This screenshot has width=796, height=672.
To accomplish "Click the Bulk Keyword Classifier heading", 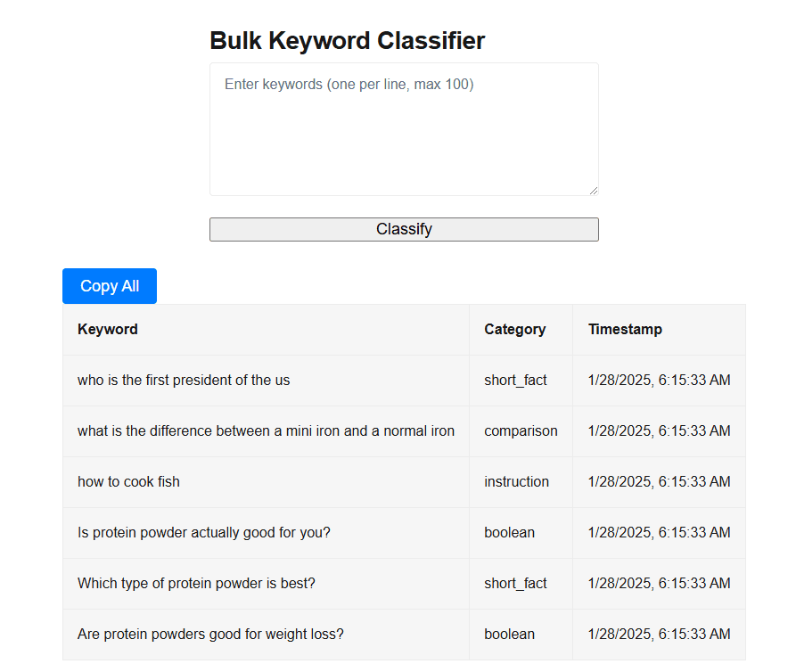I will (x=347, y=40).
